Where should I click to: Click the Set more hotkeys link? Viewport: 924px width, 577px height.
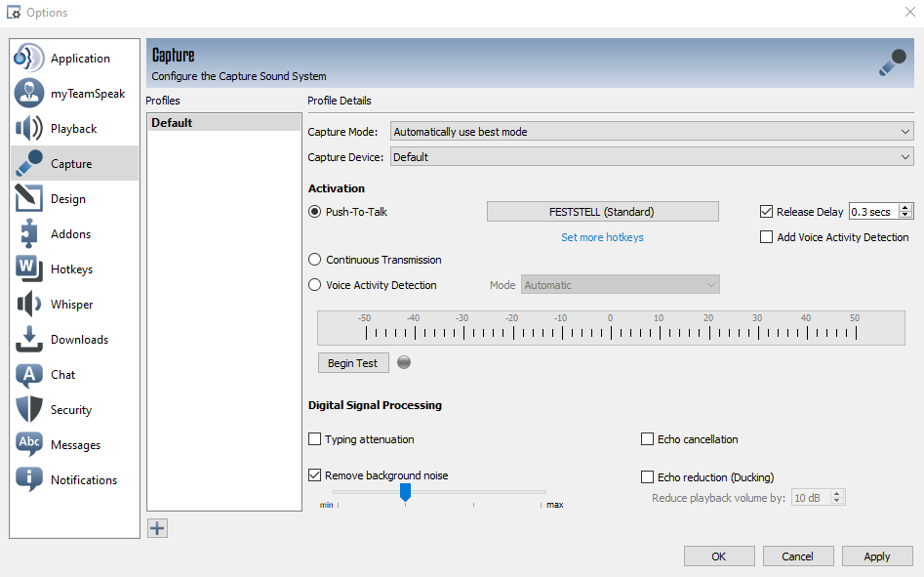click(x=602, y=237)
